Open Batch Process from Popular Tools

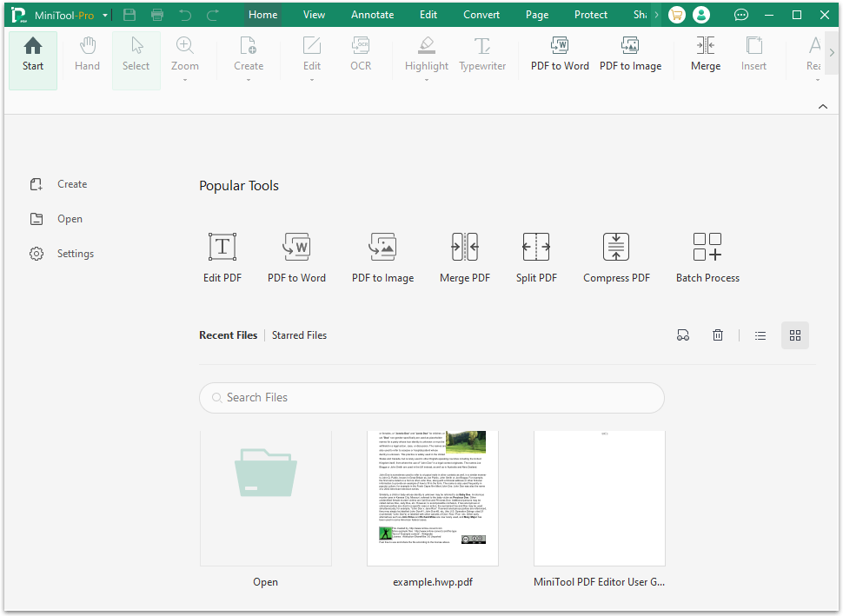(707, 258)
